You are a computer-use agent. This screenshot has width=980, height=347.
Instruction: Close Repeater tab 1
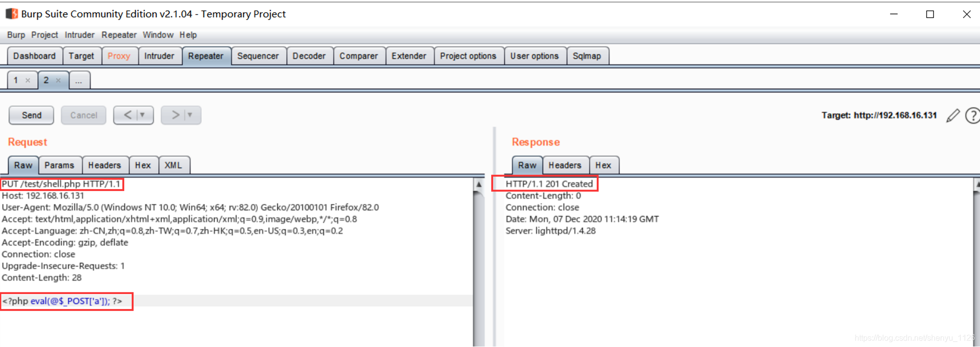[x=28, y=80]
